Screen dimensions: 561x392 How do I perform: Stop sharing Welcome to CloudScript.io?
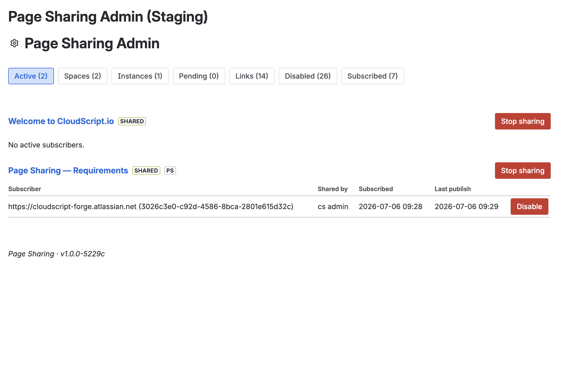tap(523, 121)
